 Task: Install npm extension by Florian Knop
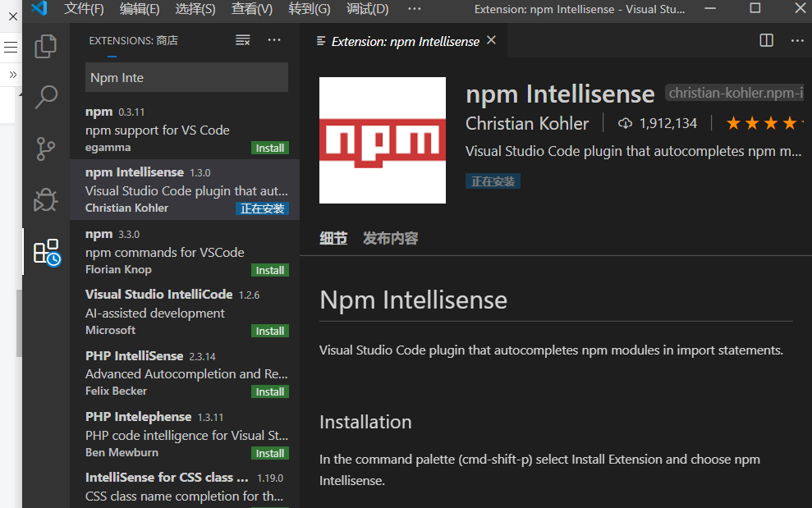(x=270, y=270)
